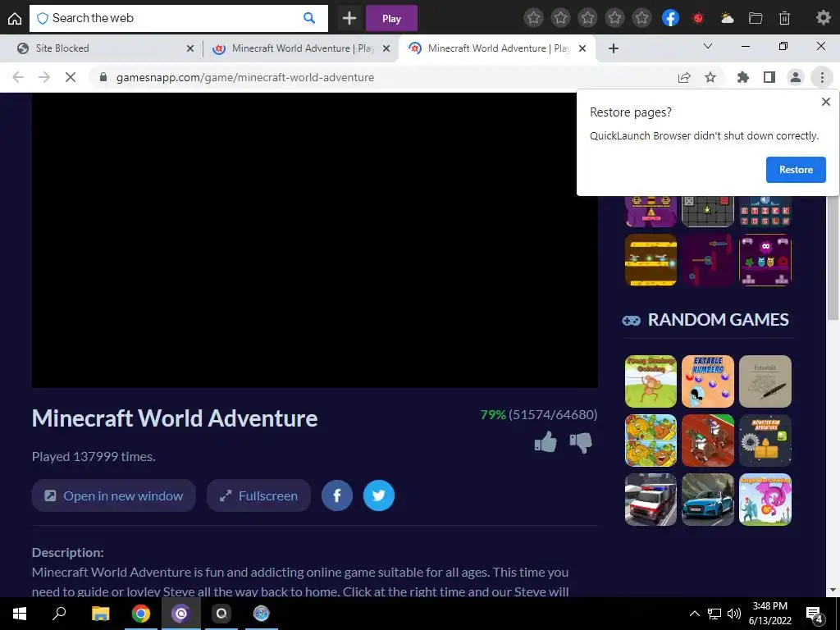Open the purple Play button
This screenshot has height=630, width=840.
tap(391, 18)
